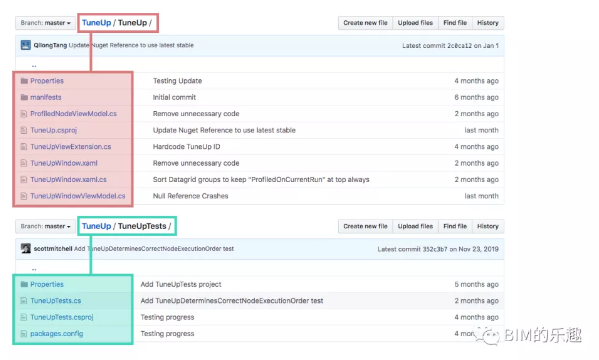599x360 pixels.
Task: Click folder icon beside Properties in TuneUp/TuneUp
Action: pyautogui.click(x=24, y=81)
